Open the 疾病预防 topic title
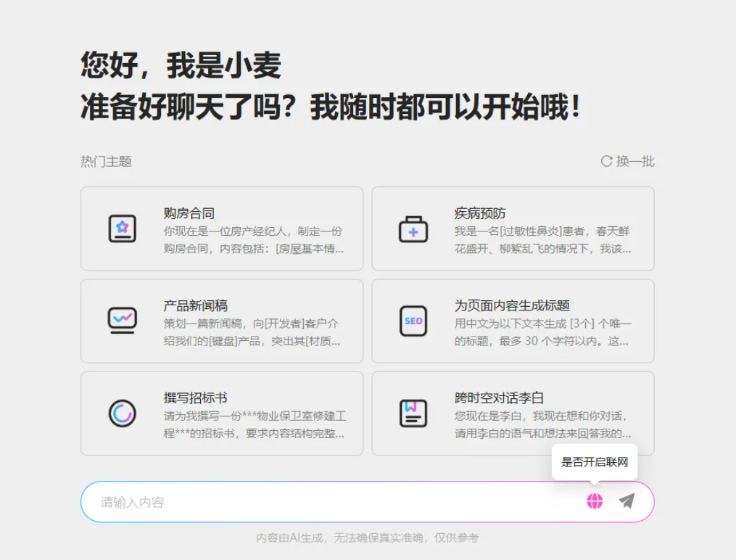 tap(480, 213)
